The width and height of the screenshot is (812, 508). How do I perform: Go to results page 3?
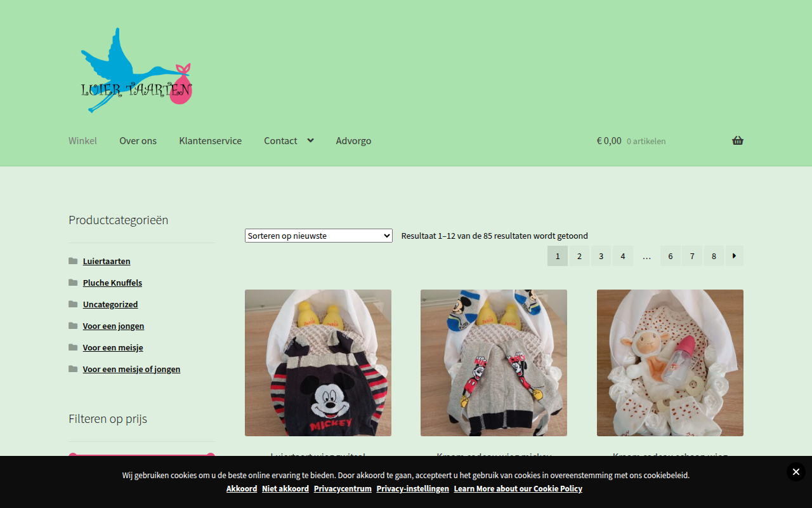[601, 256]
